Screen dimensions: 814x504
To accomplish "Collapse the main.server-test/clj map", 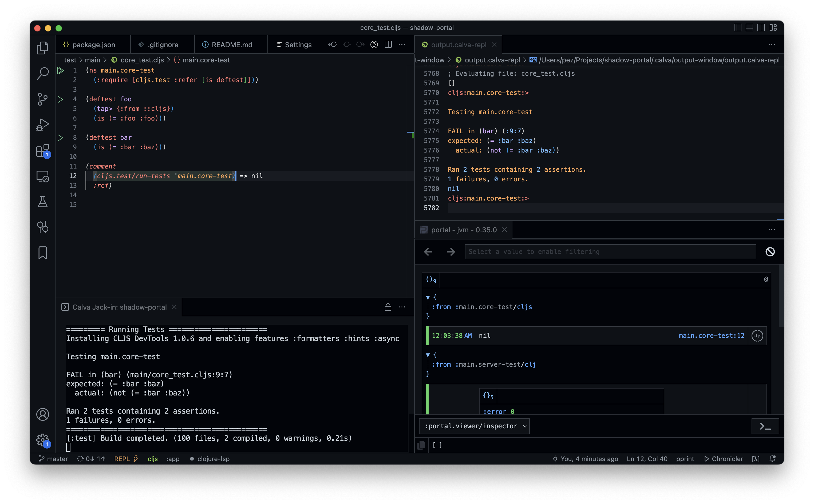I will (428, 355).
